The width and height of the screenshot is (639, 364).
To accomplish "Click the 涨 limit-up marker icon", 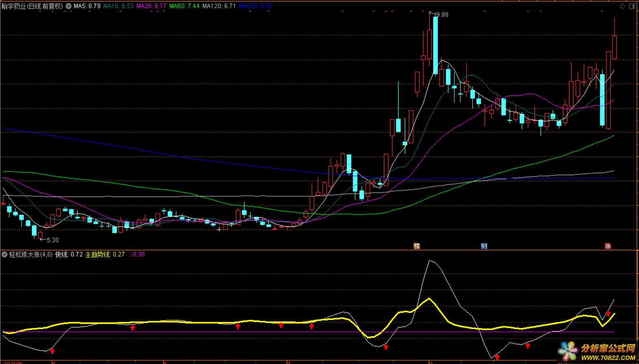I will coord(608,246).
